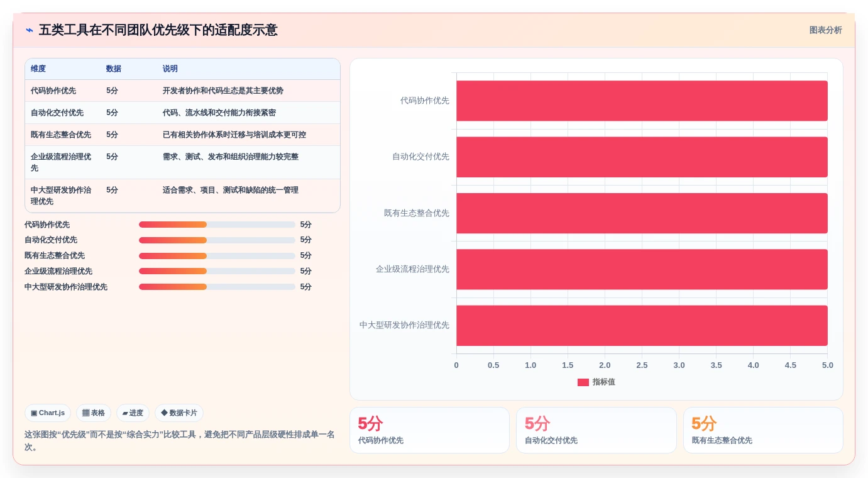Select the 表格 tag chip
The width and height of the screenshot is (868, 478).
[94, 413]
